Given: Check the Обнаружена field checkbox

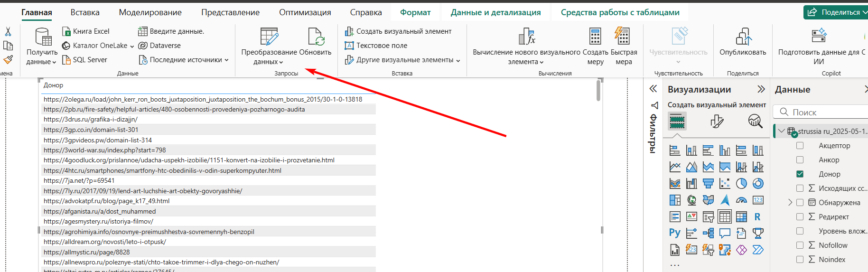Looking at the screenshot, I should [x=800, y=203].
